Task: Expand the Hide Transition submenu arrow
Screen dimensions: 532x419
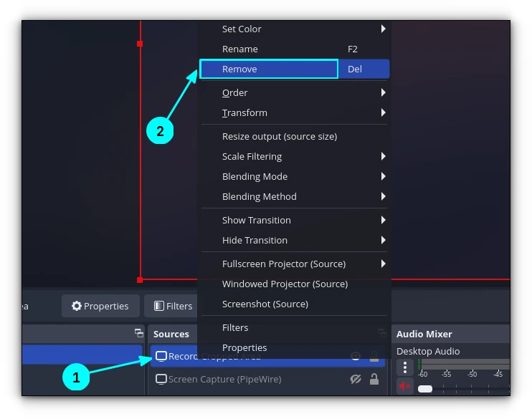Action: pos(383,240)
